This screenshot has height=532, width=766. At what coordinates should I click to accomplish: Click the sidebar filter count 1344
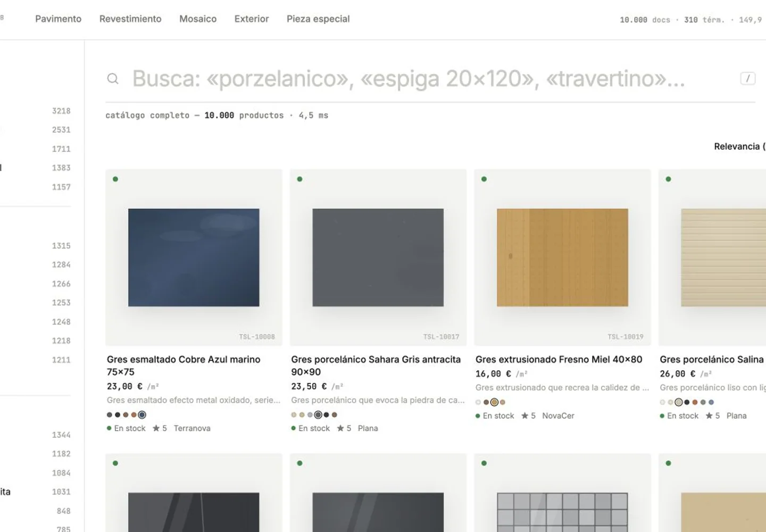coord(61,435)
